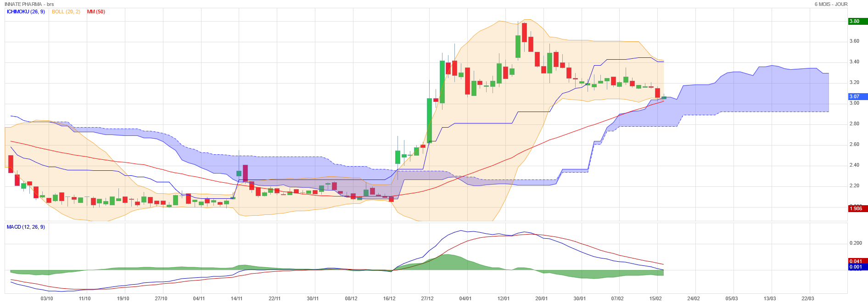Click the 3.60 price axis label
Image resolution: width=868 pixels, height=303 pixels.
[x=854, y=41]
